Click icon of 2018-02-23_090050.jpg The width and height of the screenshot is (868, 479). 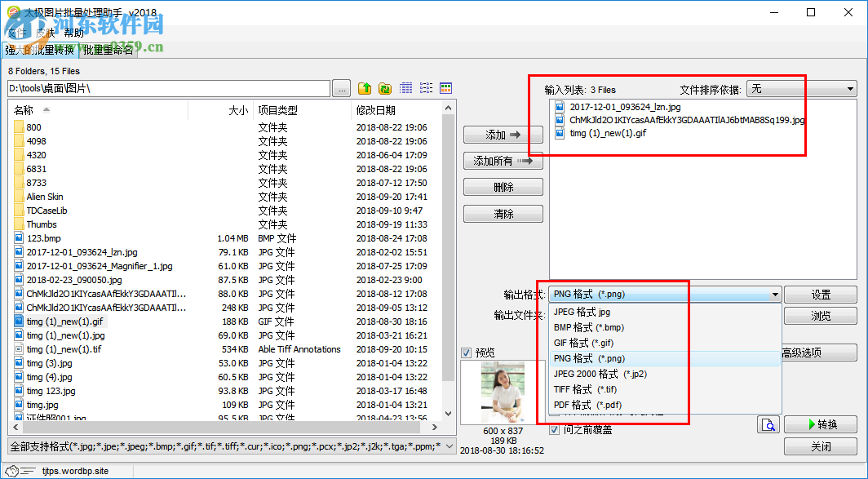click(19, 280)
